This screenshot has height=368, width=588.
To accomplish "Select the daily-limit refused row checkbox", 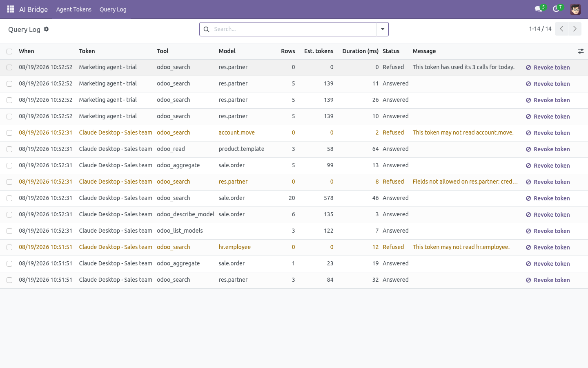I will tap(9, 67).
